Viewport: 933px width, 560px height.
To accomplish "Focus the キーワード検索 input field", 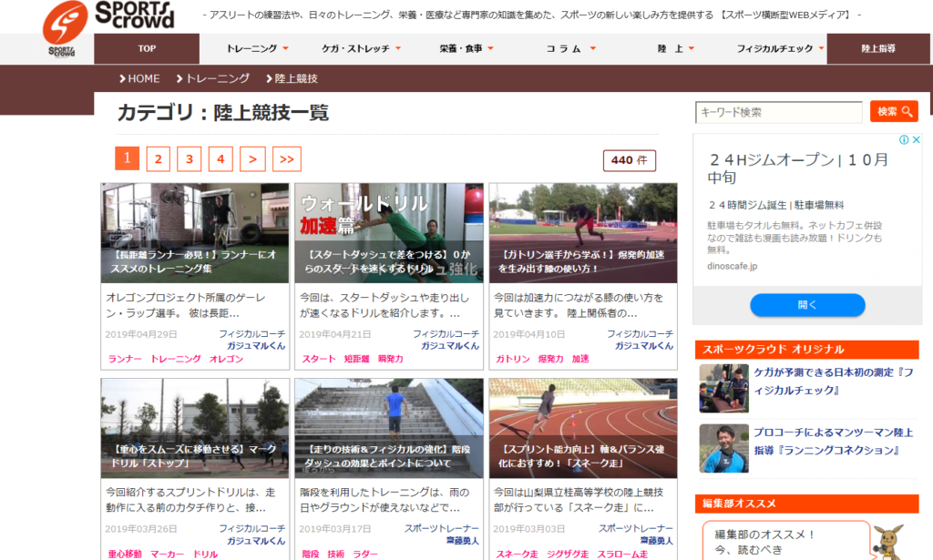I will [x=778, y=112].
